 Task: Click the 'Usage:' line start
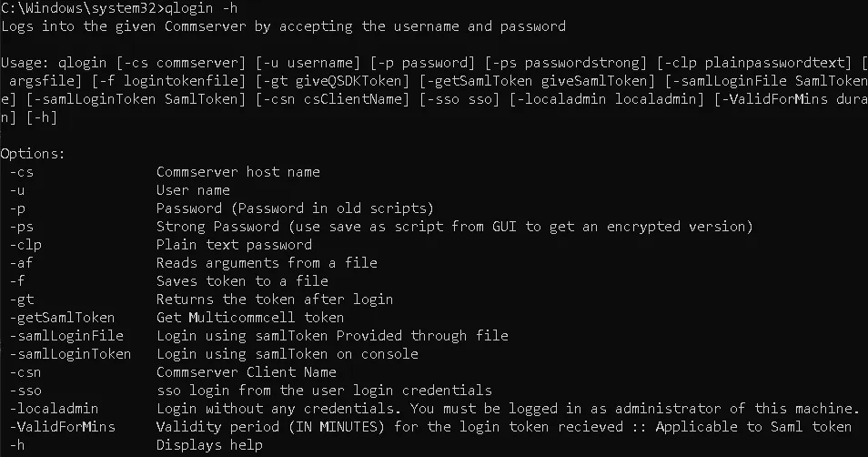click(x=21, y=63)
